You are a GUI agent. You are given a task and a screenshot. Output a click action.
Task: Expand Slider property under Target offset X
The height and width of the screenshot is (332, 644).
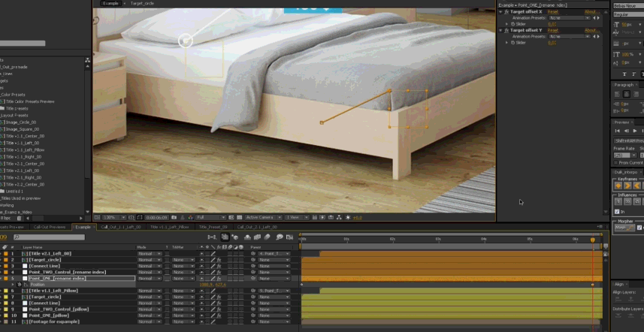pos(506,24)
